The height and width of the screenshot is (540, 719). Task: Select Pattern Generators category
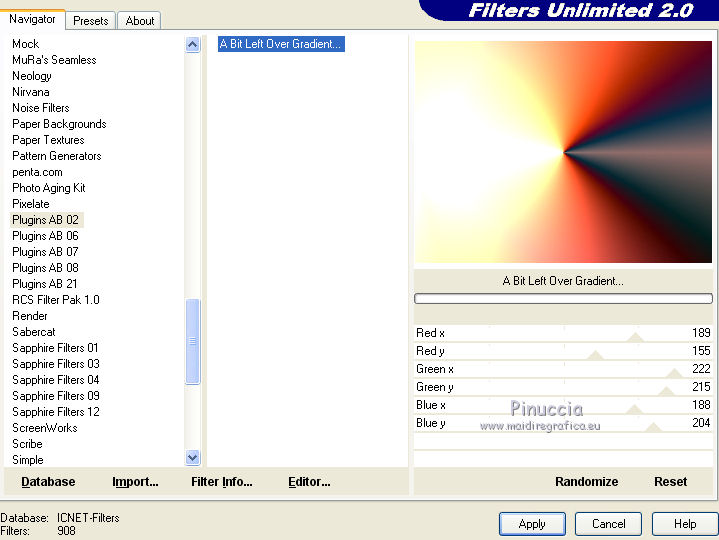tap(56, 156)
